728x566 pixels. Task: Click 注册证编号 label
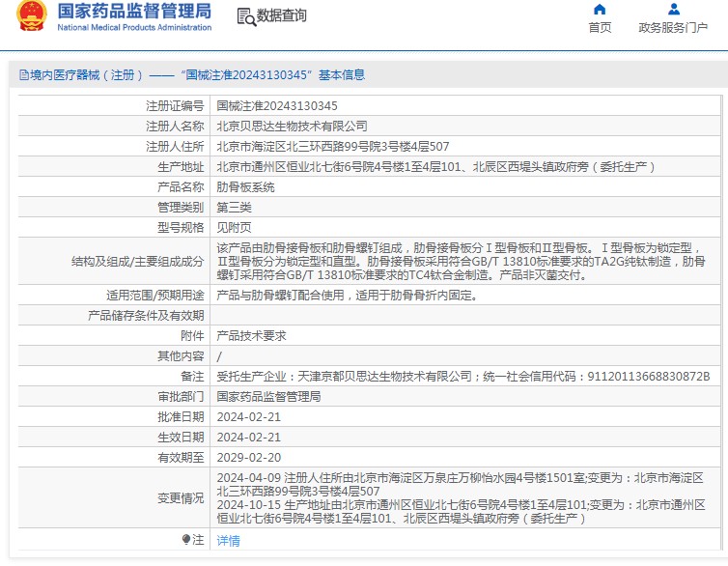coord(175,106)
